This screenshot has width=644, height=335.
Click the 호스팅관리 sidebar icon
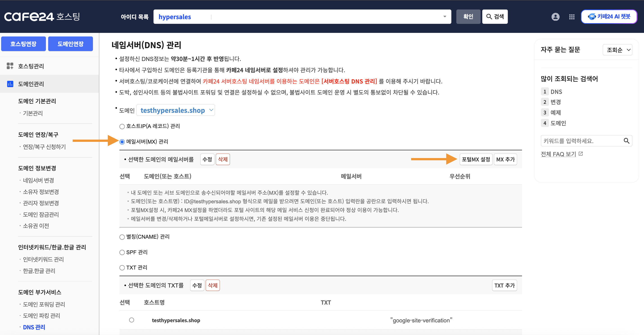coord(10,66)
